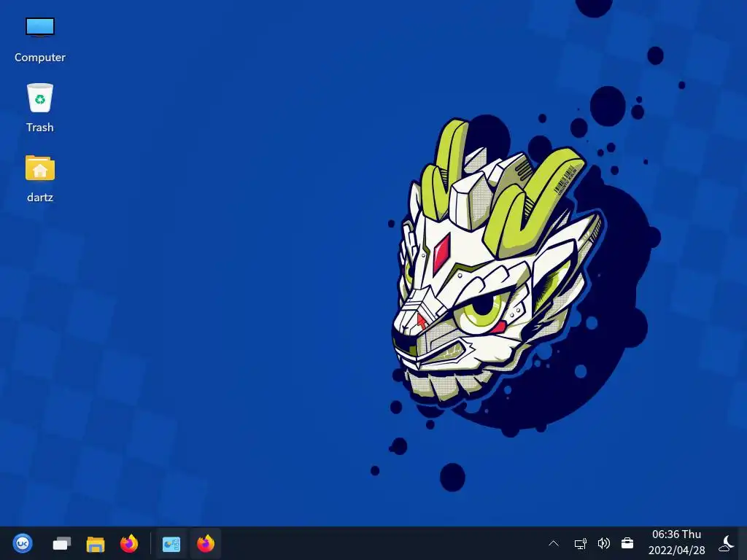Switch to the running Firefox window
This screenshot has height=560, width=747.
[206, 543]
